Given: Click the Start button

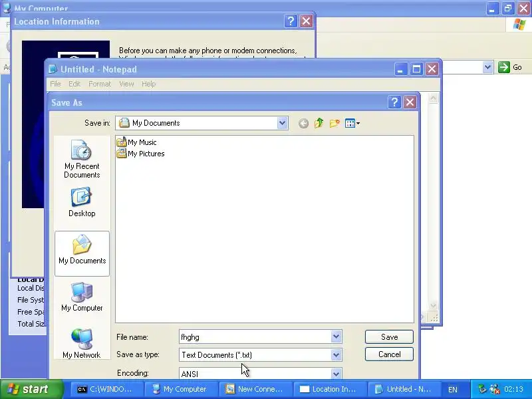Looking at the screenshot, I should click(31, 389).
